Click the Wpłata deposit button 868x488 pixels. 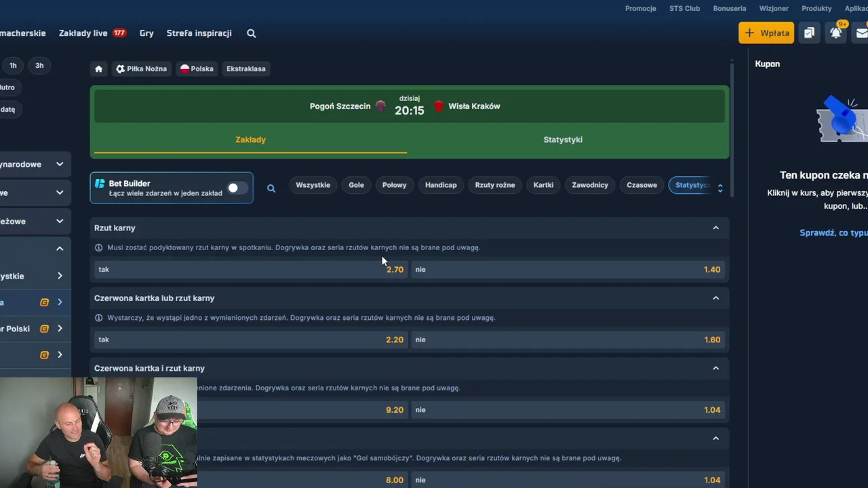(766, 33)
